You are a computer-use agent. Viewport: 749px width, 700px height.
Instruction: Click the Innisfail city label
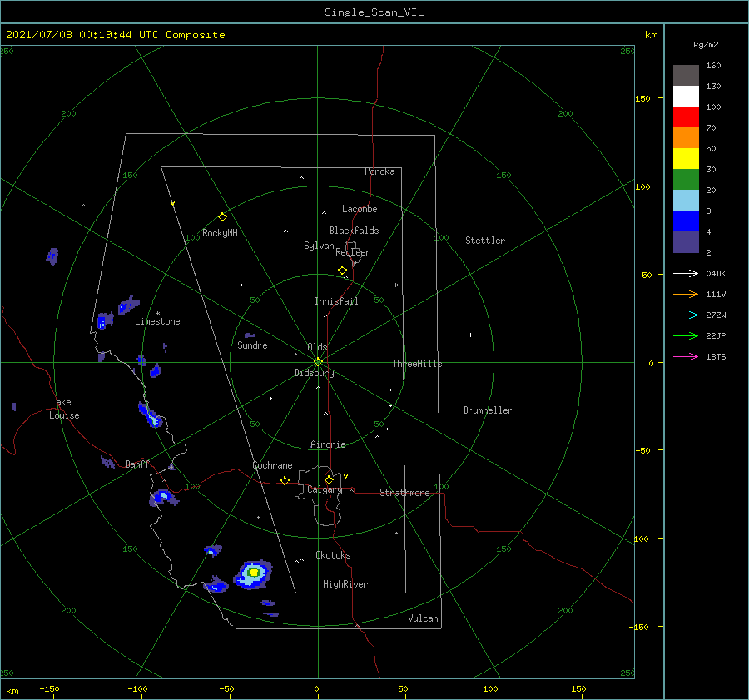[336, 301]
